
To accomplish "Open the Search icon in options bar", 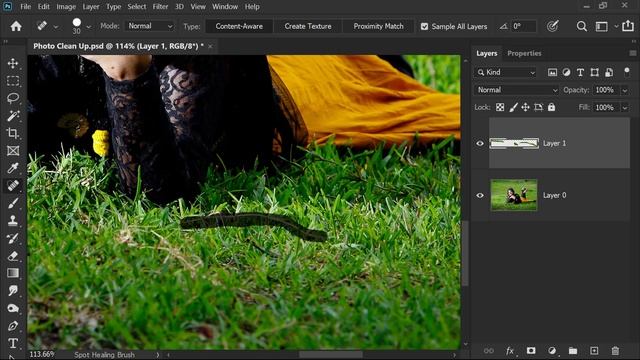I will [x=582, y=26].
